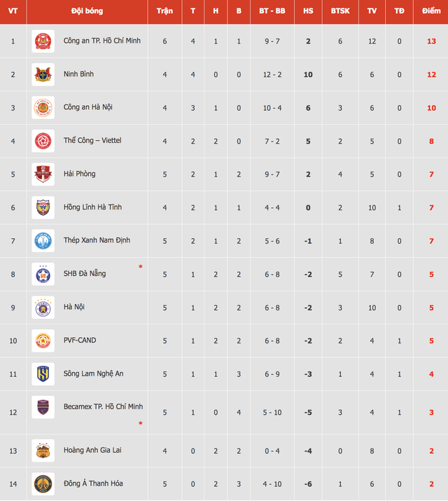Click the Đông Á Thanh Hóa crest
Screen dimensions: 448x501
(x=43, y=483)
